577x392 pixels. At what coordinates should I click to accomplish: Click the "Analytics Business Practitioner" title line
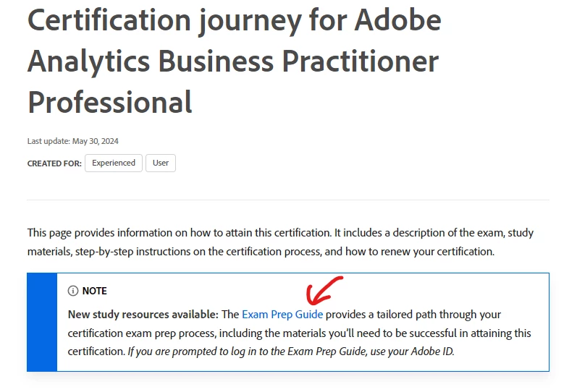233,61
